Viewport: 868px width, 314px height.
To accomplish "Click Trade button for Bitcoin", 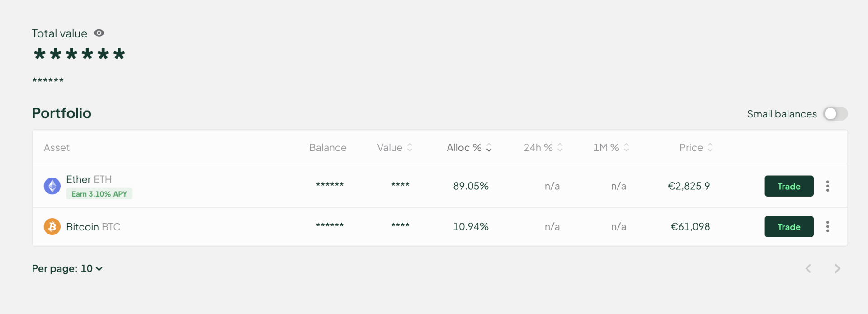I will [x=789, y=226].
